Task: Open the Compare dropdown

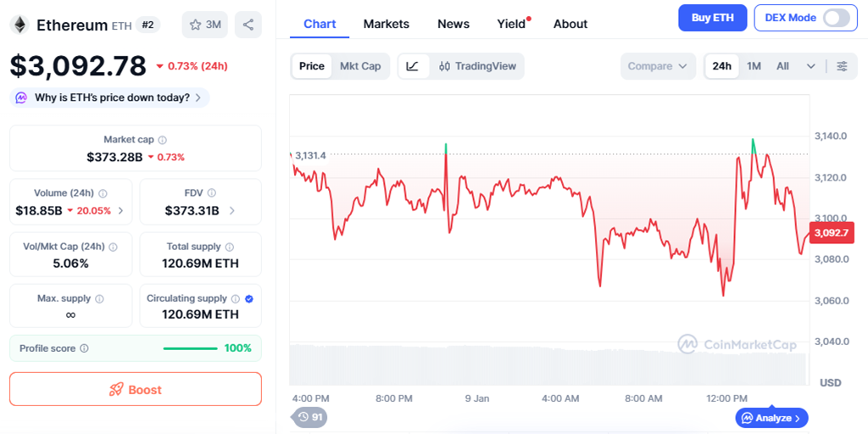Action: coord(658,66)
